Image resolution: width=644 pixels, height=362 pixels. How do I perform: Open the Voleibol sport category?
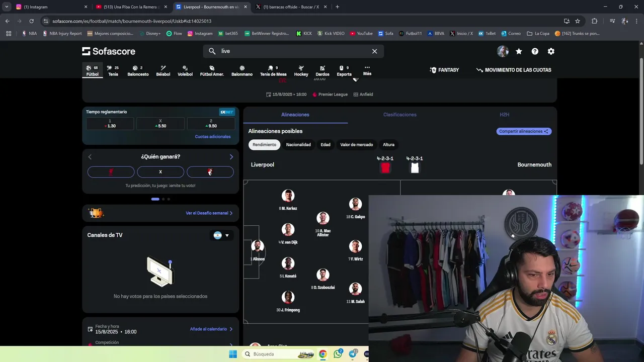(x=185, y=71)
